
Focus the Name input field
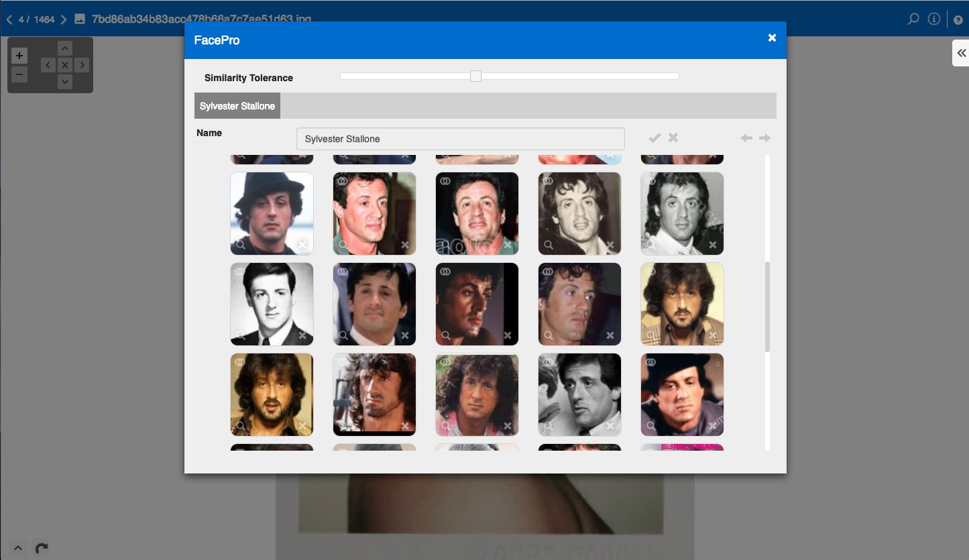point(461,139)
